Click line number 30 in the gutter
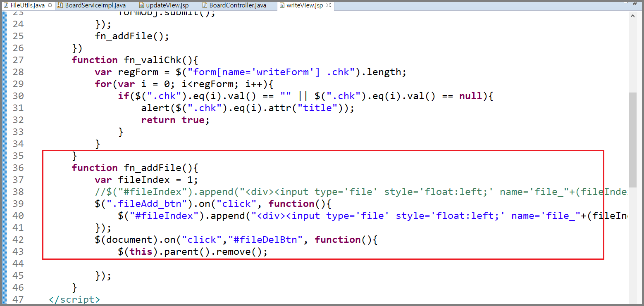This screenshot has height=306, width=644. point(18,96)
